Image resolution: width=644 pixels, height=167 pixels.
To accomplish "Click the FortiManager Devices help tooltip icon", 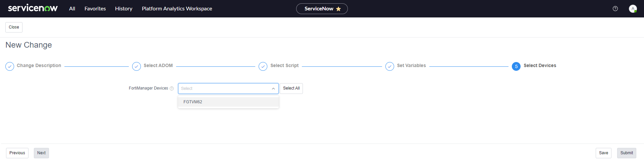I will coord(172,89).
